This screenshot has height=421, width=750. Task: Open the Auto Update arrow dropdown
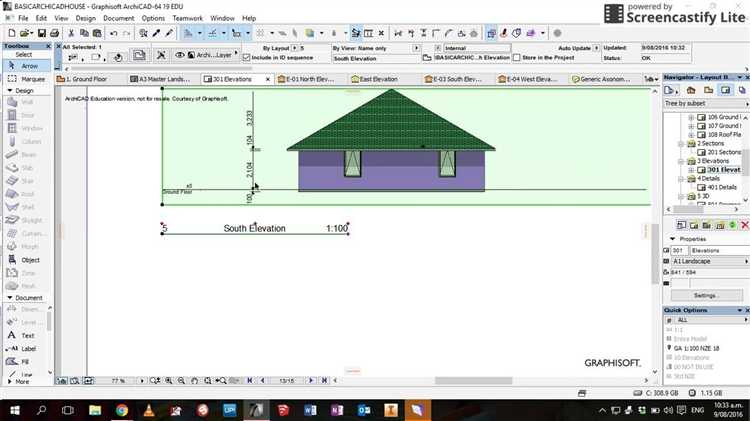596,48
